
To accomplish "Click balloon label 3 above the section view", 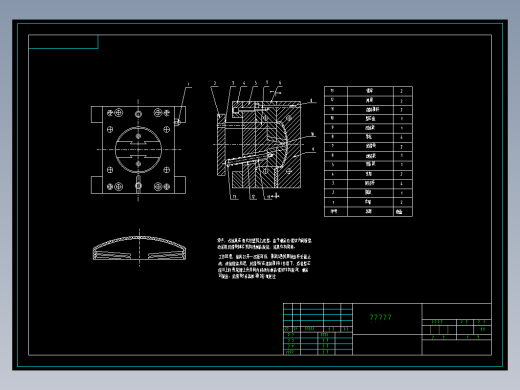I will (x=233, y=83).
